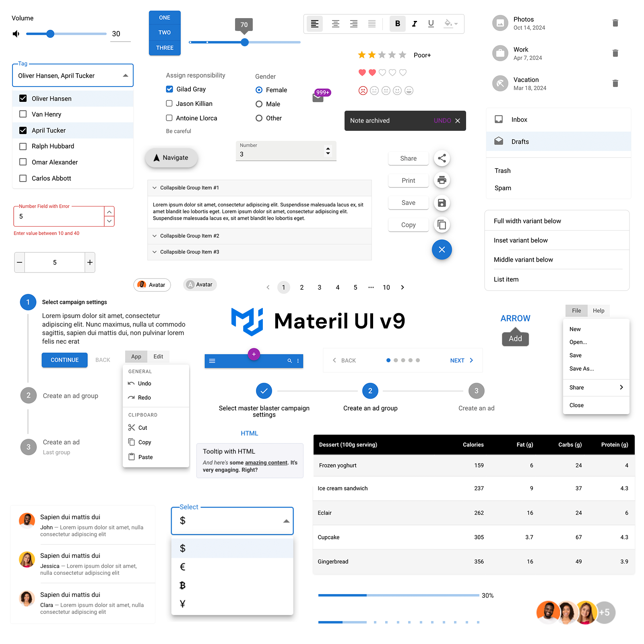Click Undo in the General menu

coord(156,384)
